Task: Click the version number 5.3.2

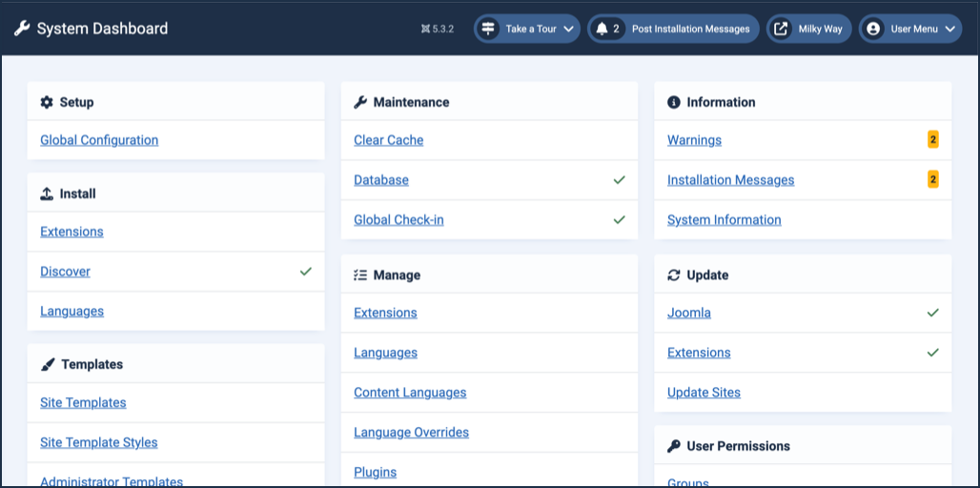Action: (x=443, y=29)
